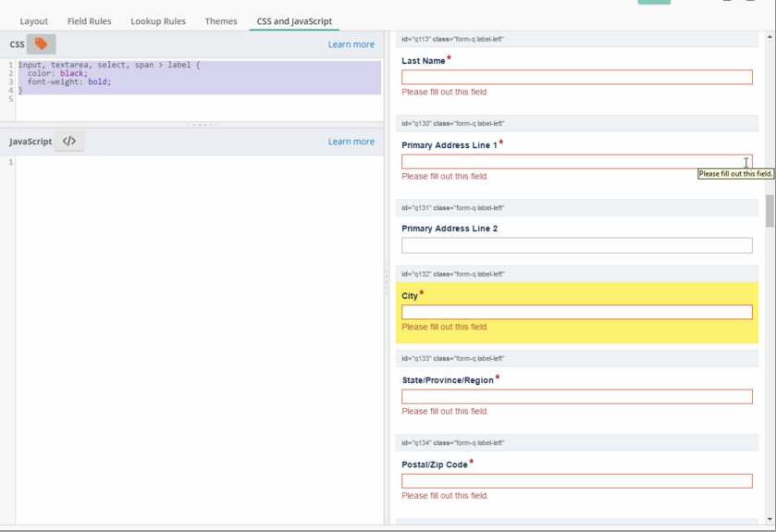Select the Themes tab
776x532 pixels.
(x=221, y=21)
